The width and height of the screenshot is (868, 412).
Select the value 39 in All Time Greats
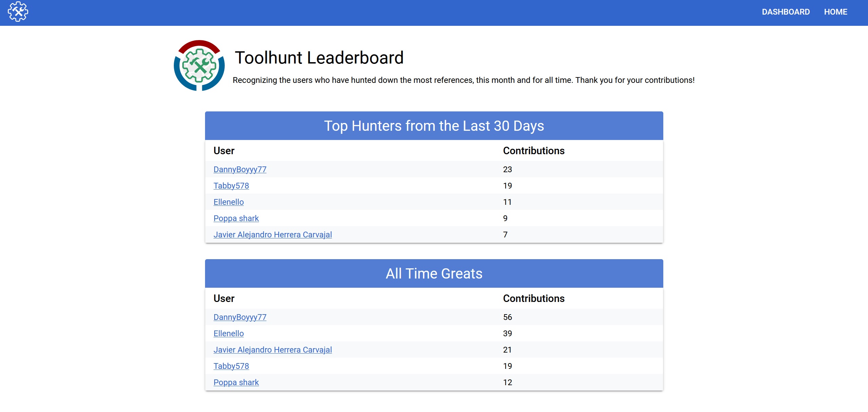pos(507,333)
